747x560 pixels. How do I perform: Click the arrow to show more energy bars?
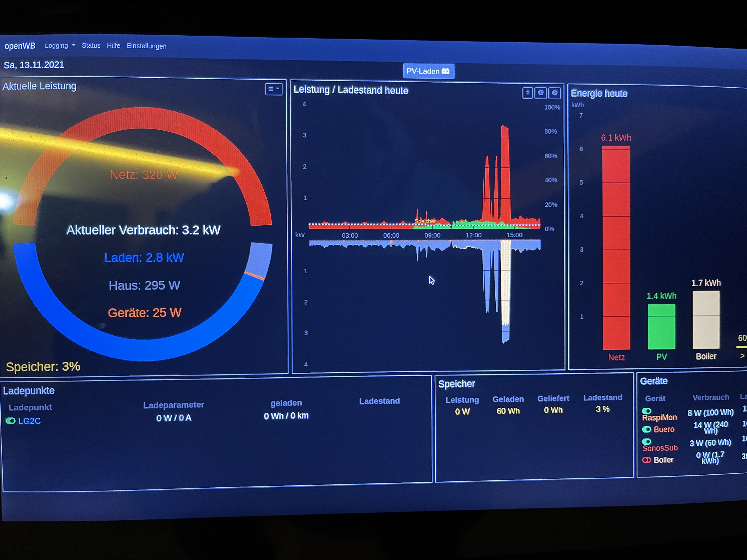coord(742,356)
